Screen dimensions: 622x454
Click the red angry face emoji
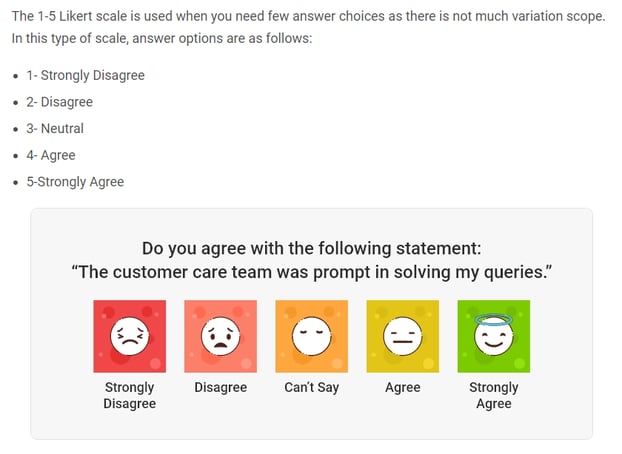[x=130, y=337]
